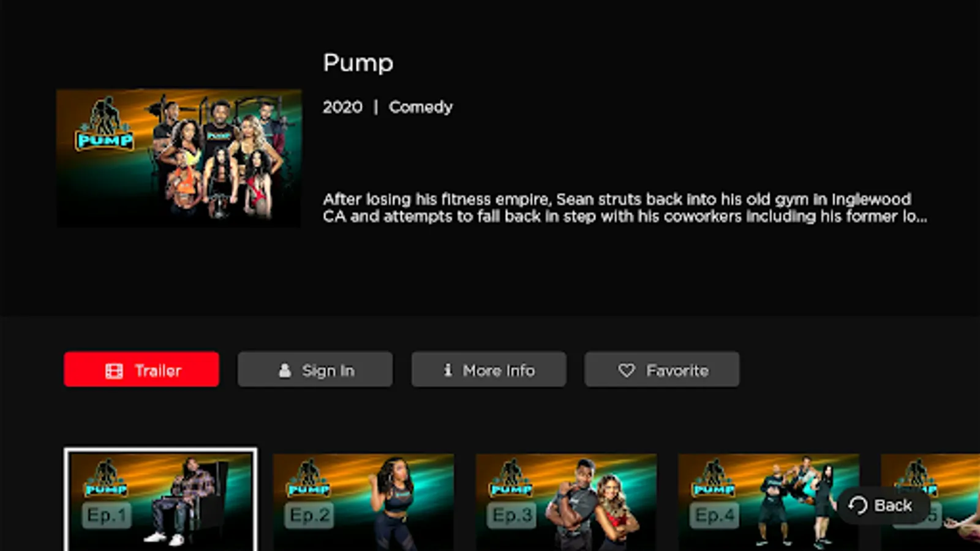Image resolution: width=980 pixels, height=551 pixels.
Task: Click the Pump show title
Action: 358,64
